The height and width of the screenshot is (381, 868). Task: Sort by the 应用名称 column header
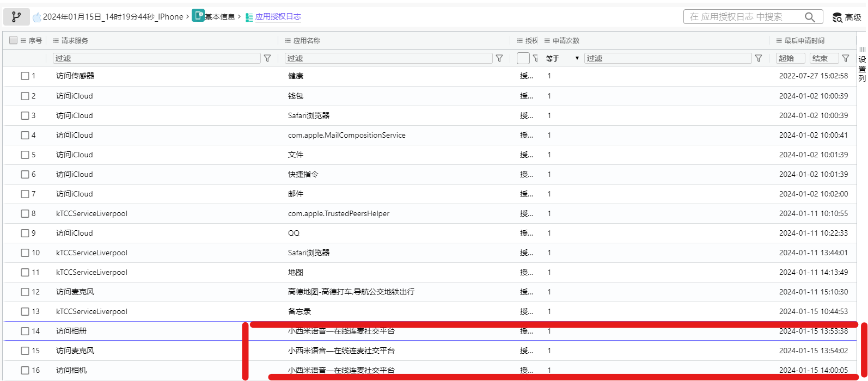coord(307,41)
